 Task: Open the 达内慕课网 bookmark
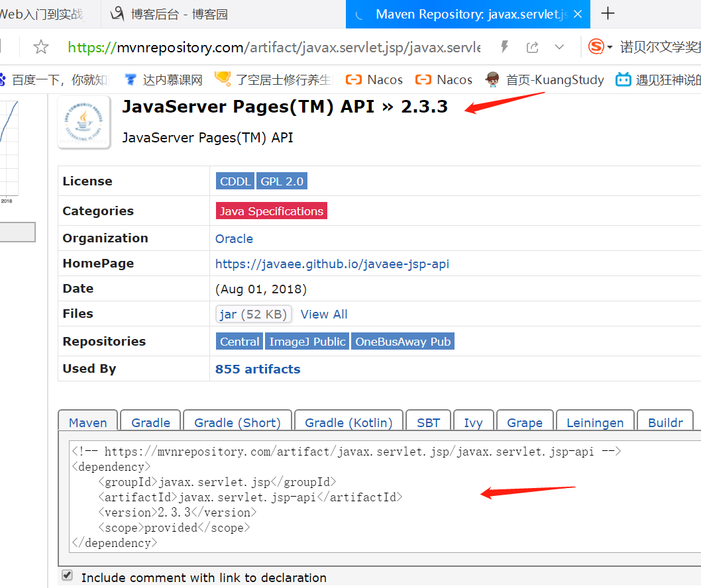164,80
